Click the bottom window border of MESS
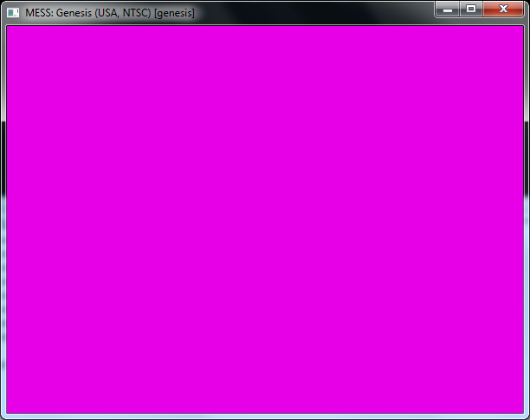This screenshot has width=530, height=420. (x=265, y=417)
